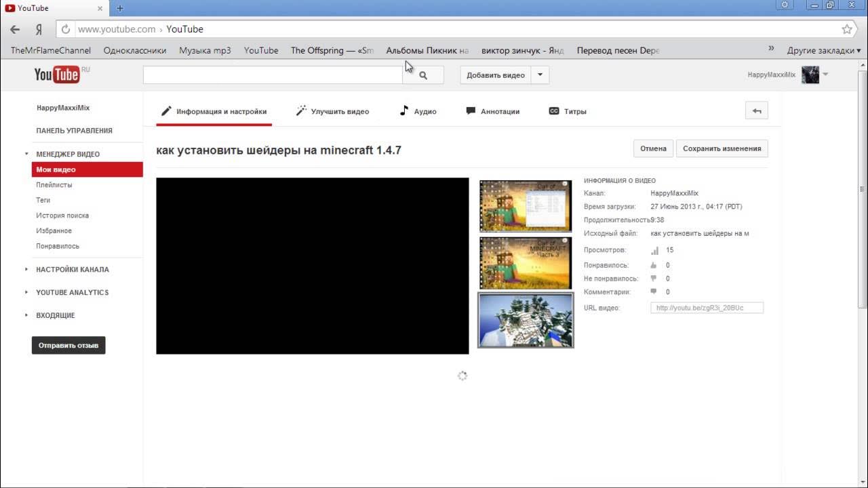868x488 pixels.
Task: Expand ВХОДЯЩИЕ section
Action: tap(26, 315)
